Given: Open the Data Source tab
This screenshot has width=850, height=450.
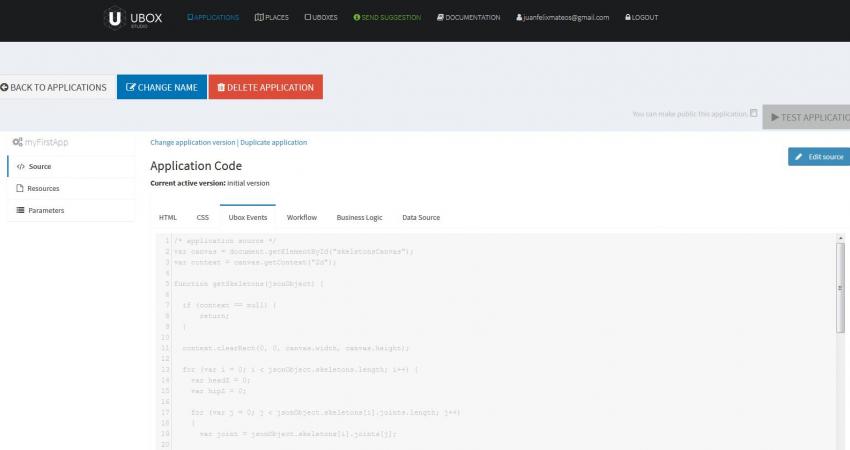Looking at the screenshot, I should click(421, 217).
